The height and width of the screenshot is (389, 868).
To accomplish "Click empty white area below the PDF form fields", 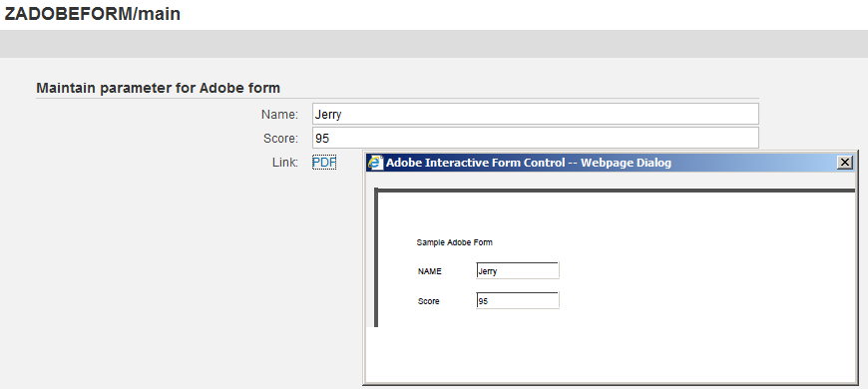I will (x=609, y=354).
